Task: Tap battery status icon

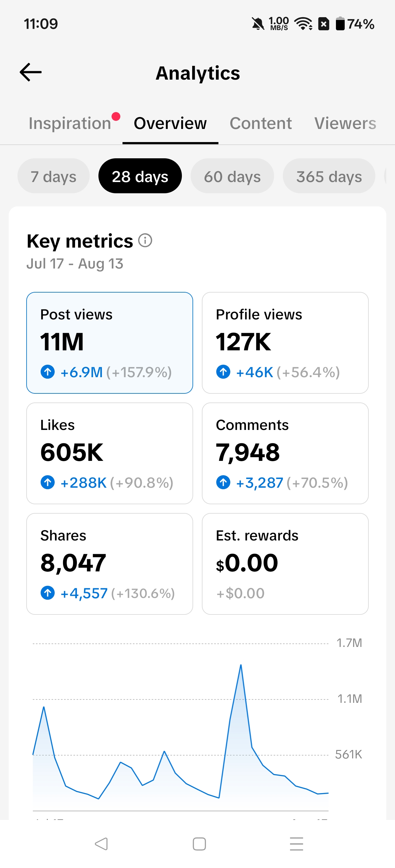Action: [x=340, y=24]
